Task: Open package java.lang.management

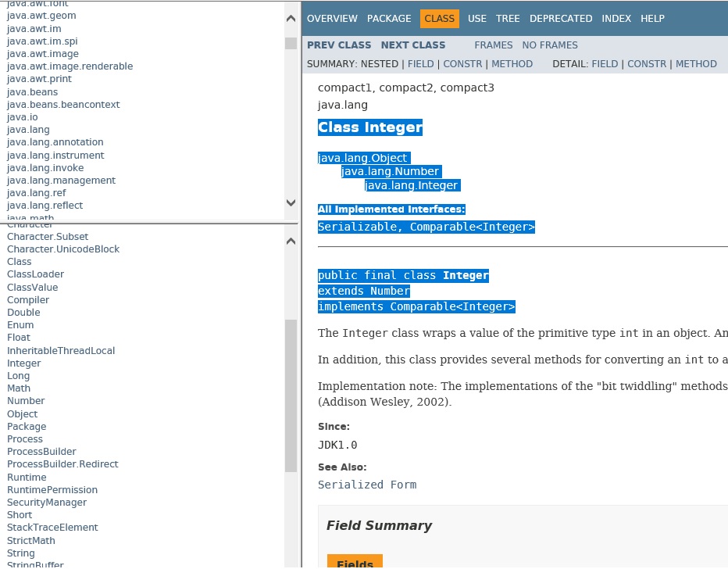Action: 61,181
